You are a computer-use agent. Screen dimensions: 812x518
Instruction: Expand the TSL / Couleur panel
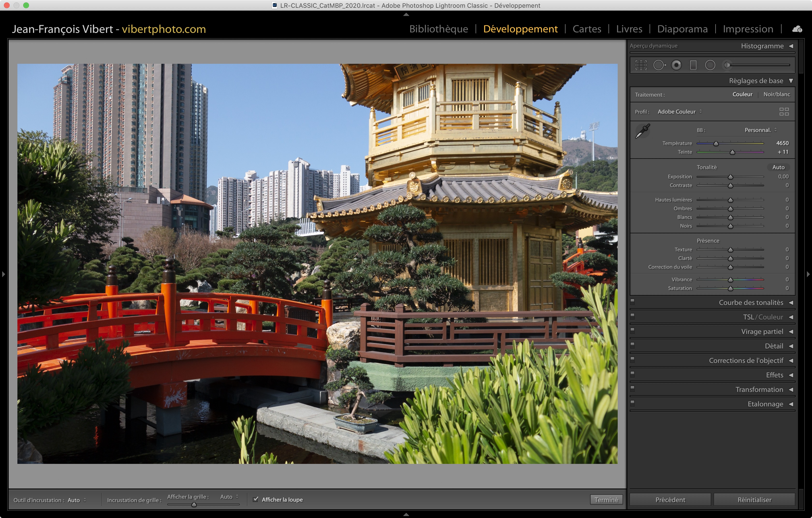coord(791,317)
